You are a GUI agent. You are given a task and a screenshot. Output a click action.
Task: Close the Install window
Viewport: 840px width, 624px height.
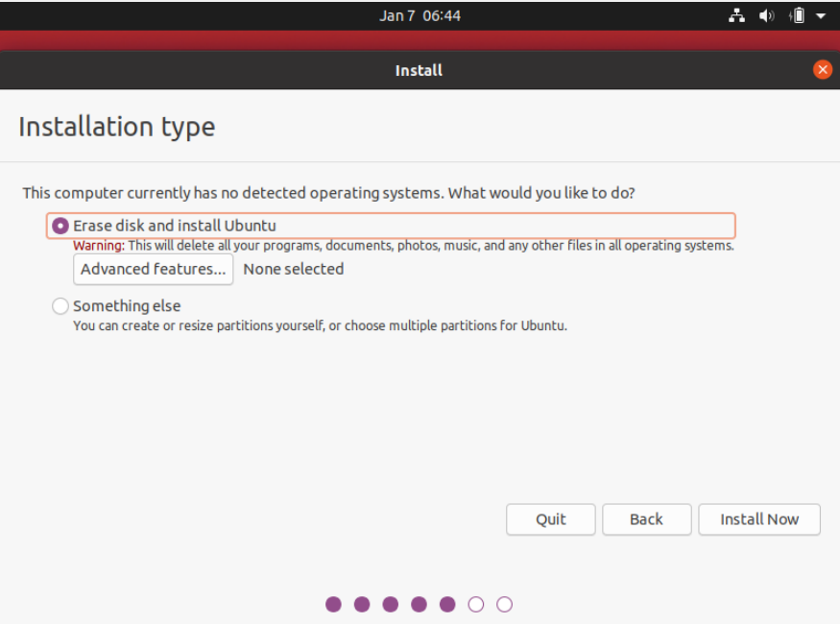click(823, 70)
